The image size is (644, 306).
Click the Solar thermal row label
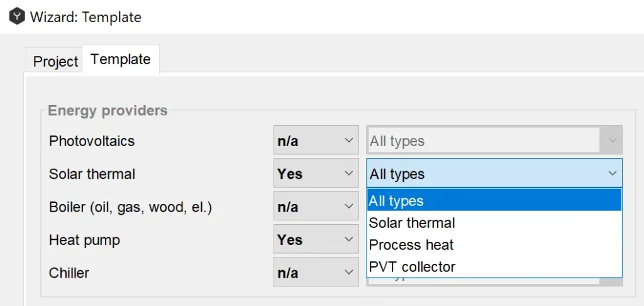pos(92,174)
